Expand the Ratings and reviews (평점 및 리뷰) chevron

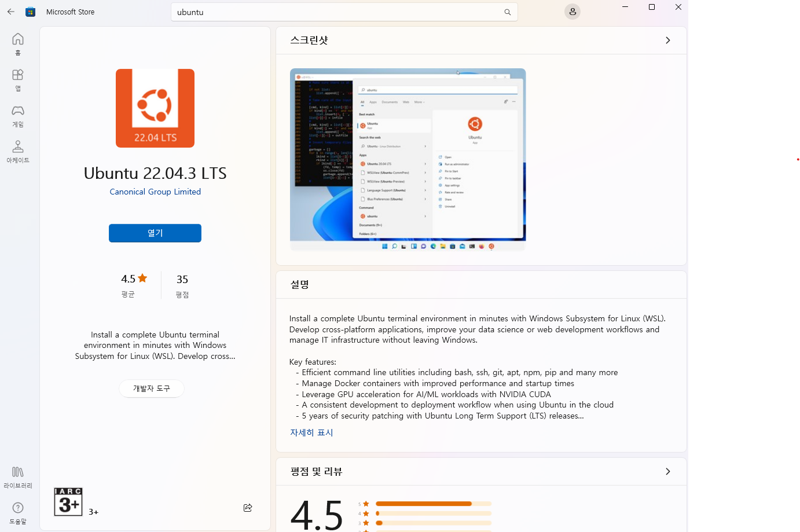667,471
